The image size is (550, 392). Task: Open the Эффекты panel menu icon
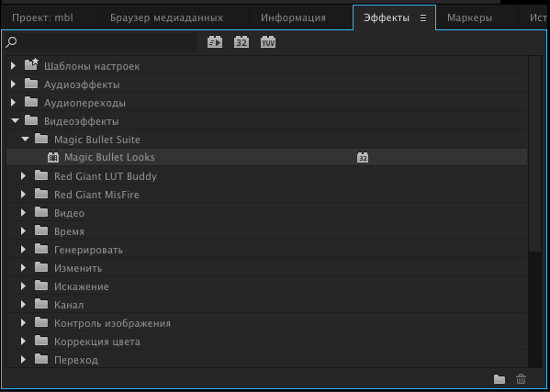[423, 17]
